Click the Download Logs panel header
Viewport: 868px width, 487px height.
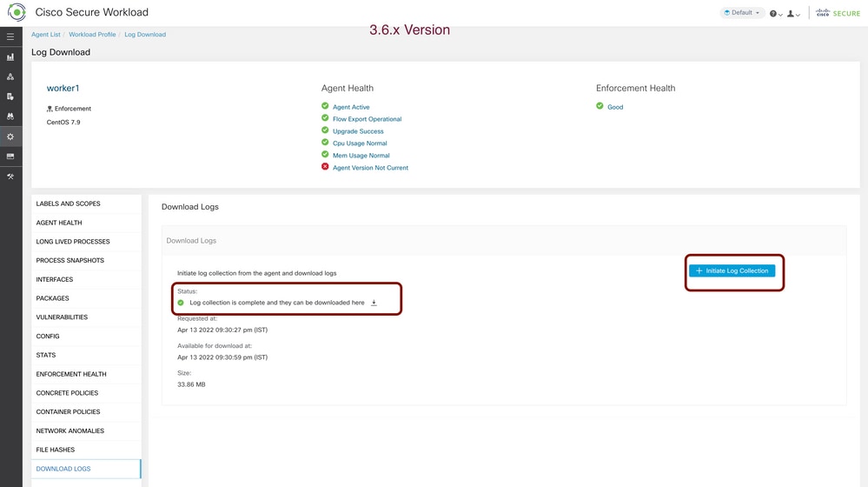[x=504, y=240]
